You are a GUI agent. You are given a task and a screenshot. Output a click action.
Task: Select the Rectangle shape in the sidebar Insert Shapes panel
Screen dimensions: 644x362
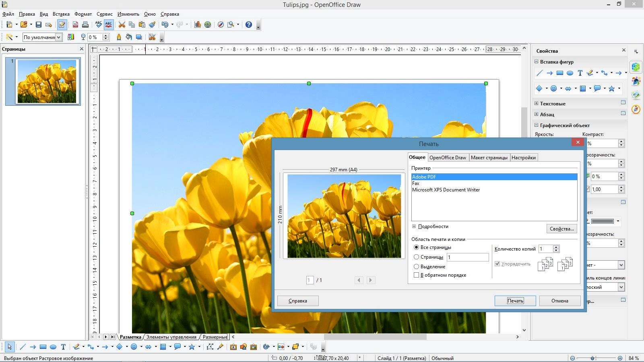(559, 73)
